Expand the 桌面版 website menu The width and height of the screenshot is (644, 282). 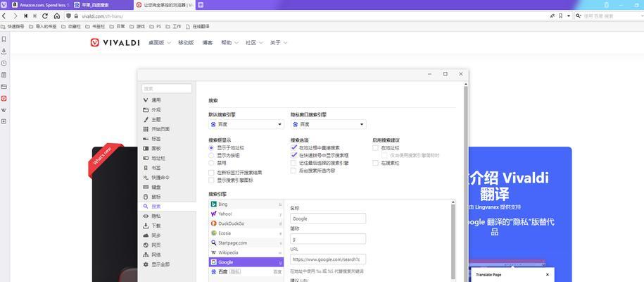point(159,42)
